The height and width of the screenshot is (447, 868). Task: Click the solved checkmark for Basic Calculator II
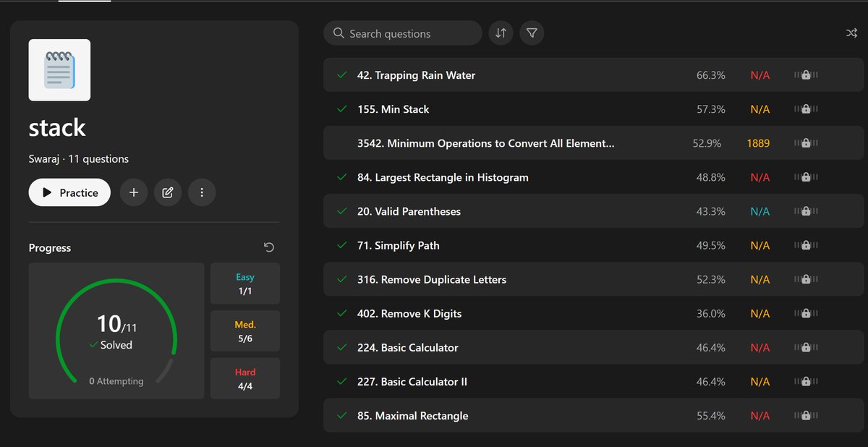342,381
